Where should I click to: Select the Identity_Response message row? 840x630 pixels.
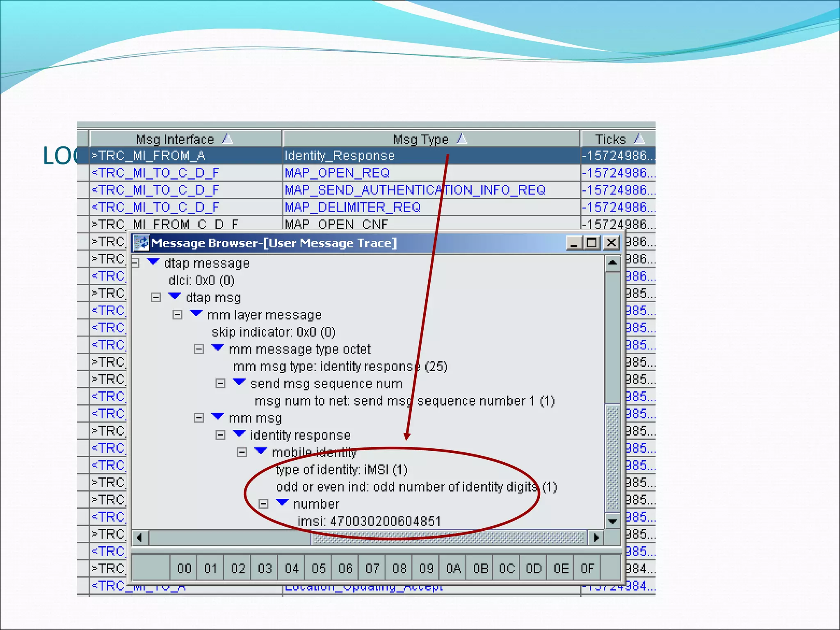pyautogui.click(x=340, y=156)
